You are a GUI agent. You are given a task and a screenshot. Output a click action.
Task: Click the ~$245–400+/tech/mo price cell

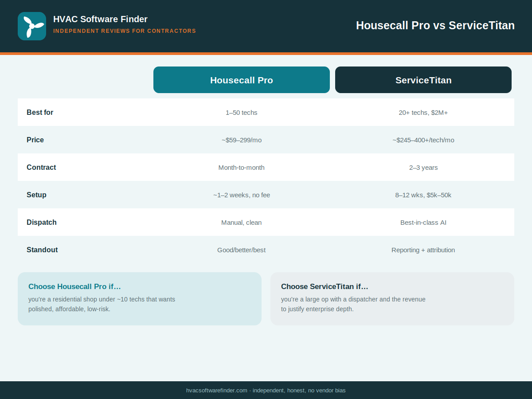[423, 140]
